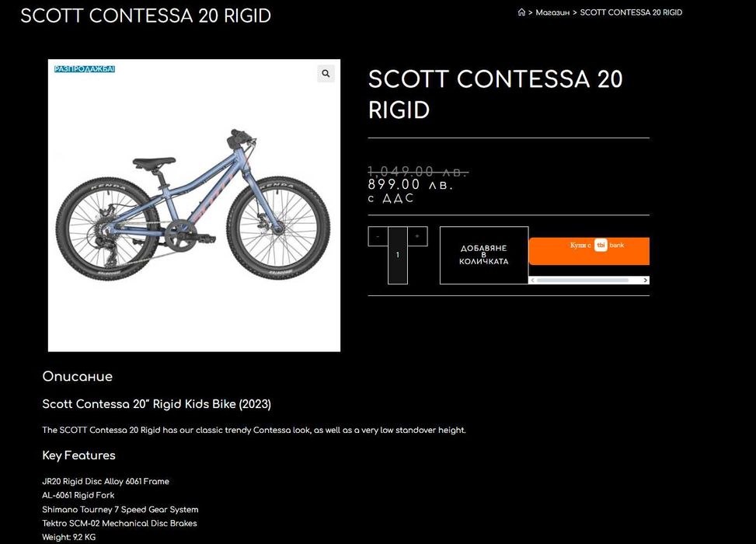The height and width of the screenshot is (544, 756).
Task: Click the current-page SCOTT CONTESSA 20 RIGID breadcrumb
Action: [631, 12]
